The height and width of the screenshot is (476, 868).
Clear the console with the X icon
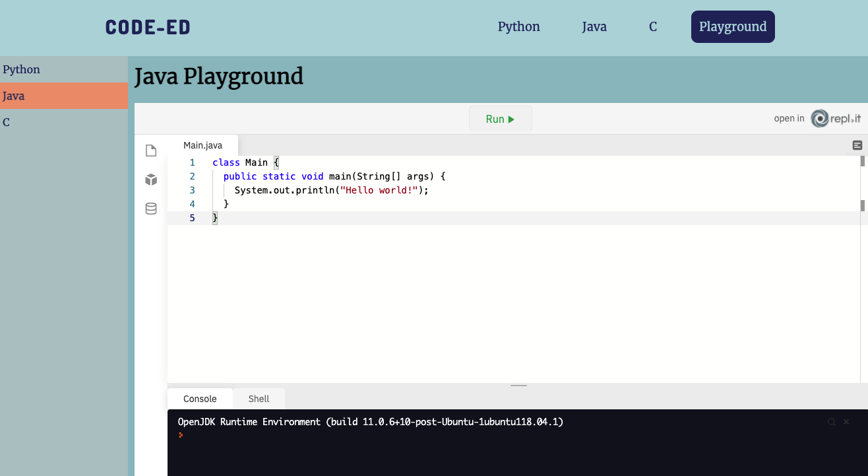pyautogui.click(x=846, y=422)
